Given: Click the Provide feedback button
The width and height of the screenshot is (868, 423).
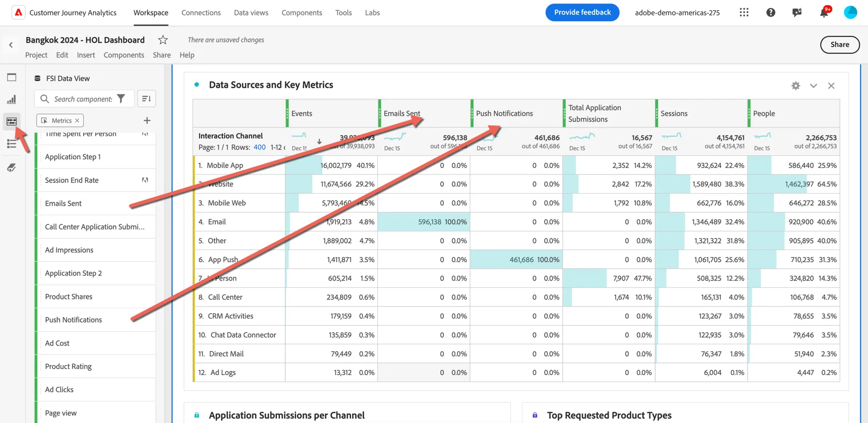Looking at the screenshot, I should point(582,12).
